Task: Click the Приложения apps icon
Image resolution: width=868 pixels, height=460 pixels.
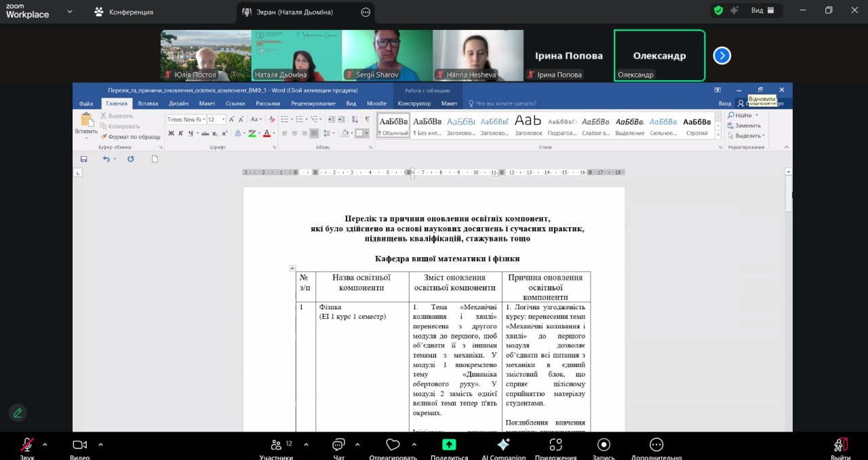Action: (x=556, y=445)
